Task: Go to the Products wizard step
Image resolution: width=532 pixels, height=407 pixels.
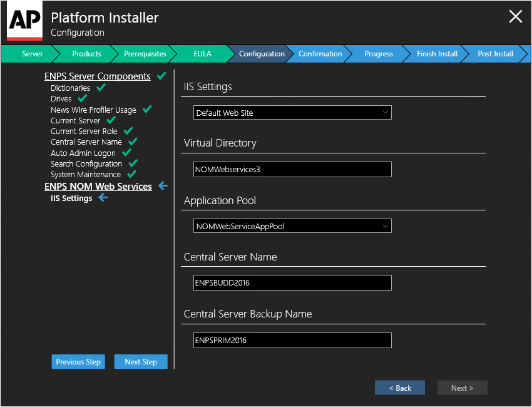Action: tap(86, 54)
